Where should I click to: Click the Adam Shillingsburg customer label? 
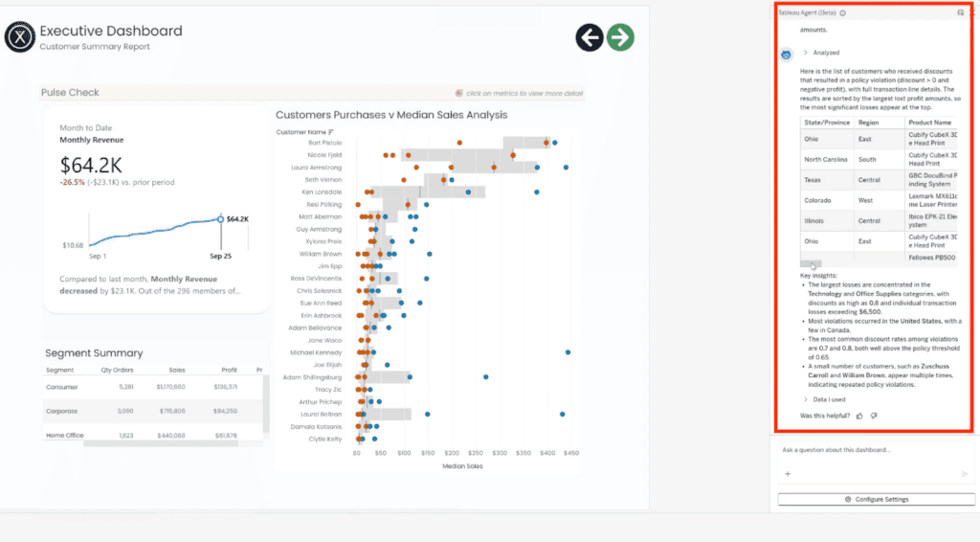click(312, 377)
